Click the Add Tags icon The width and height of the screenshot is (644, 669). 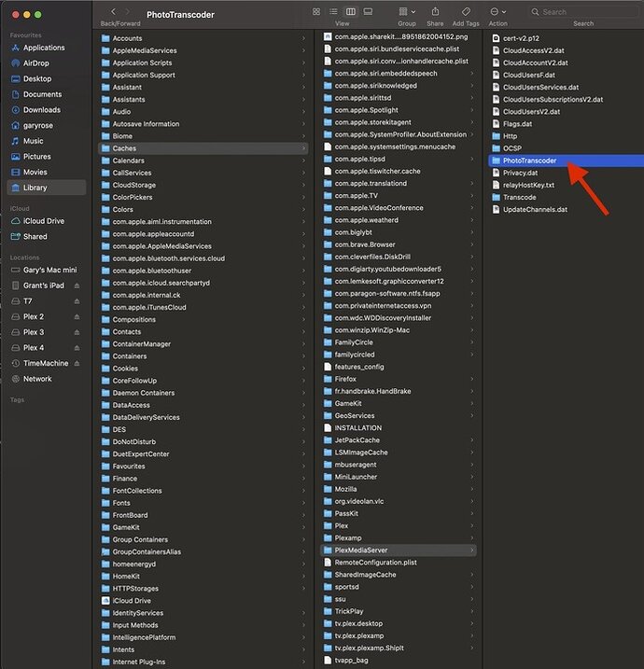[466, 11]
